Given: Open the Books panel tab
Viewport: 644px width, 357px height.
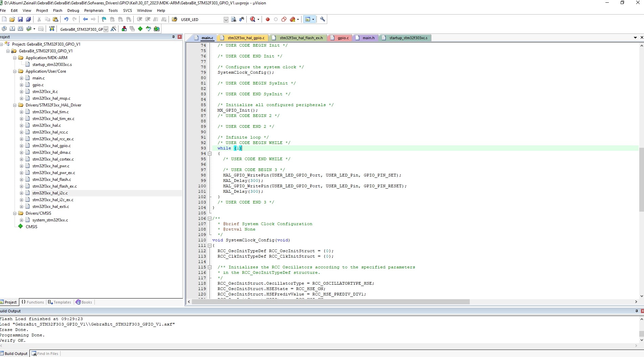Looking at the screenshot, I should coord(84,302).
